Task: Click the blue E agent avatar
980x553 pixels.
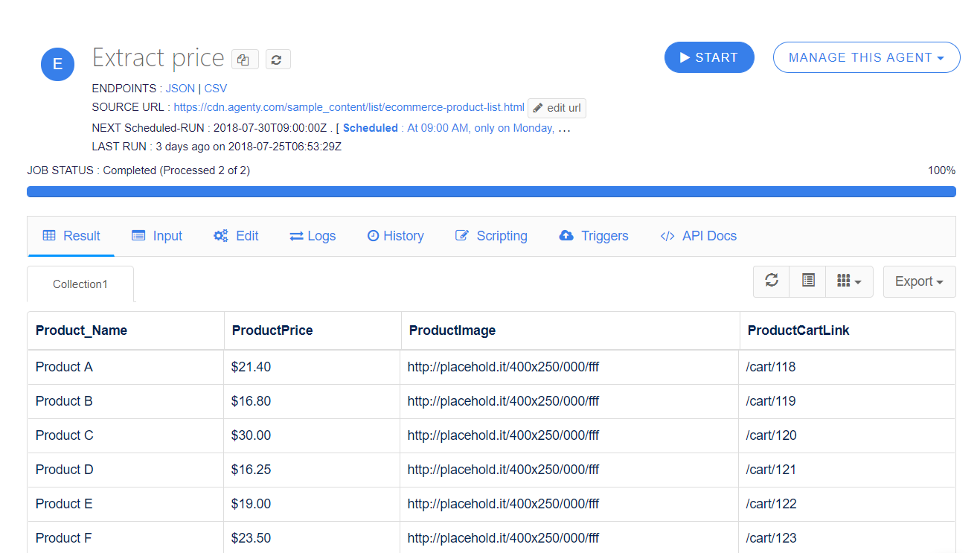Action: click(57, 64)
